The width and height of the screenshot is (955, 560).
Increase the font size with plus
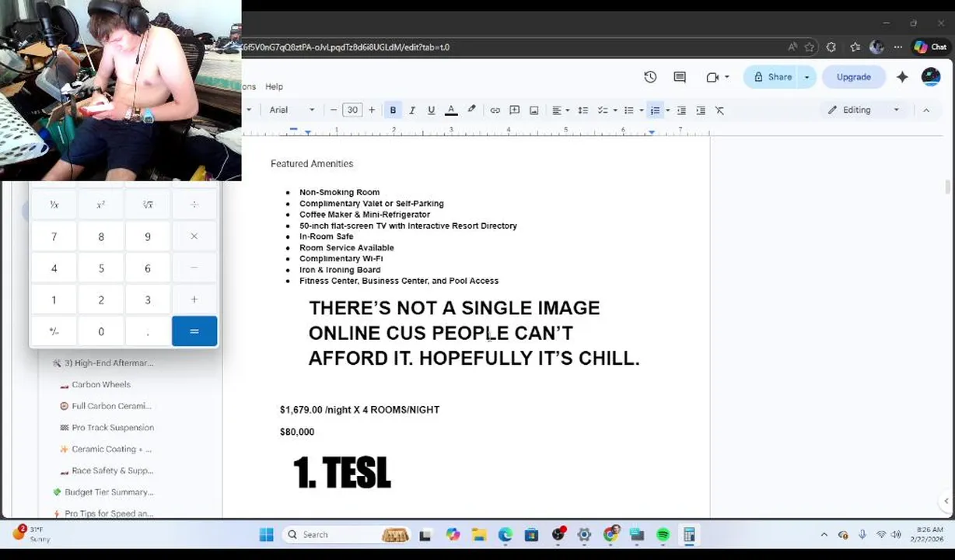372,110
